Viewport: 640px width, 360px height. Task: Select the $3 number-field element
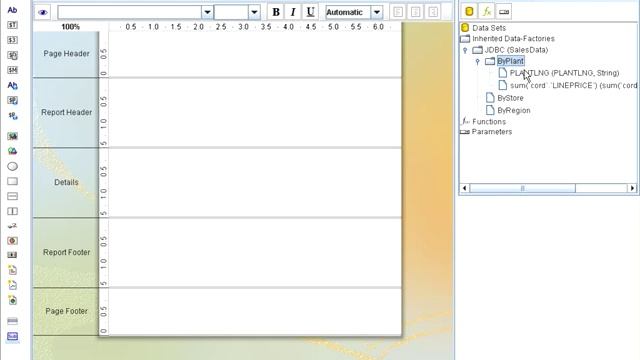click(12, 40)
